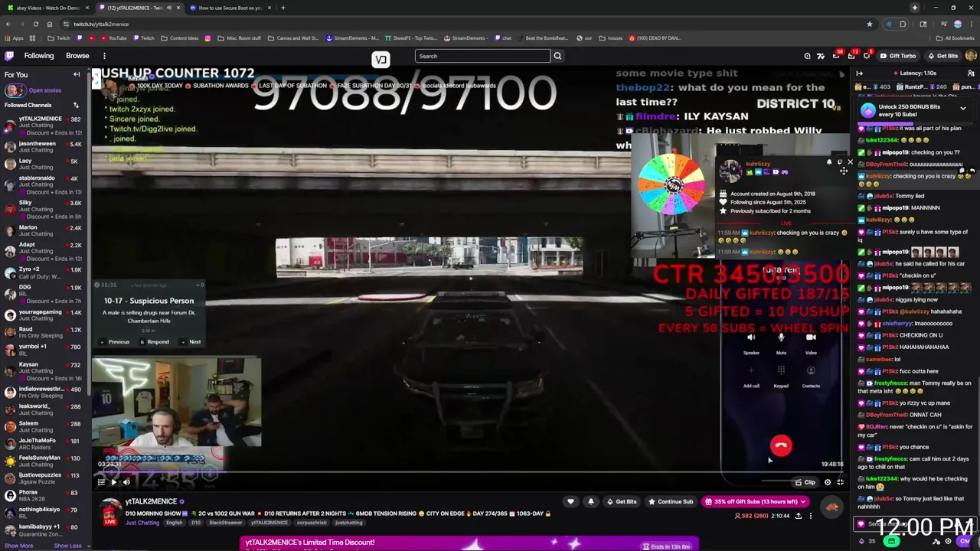Open the ytTALK2MENICE channel name link
The width and height of the screenshot is (980, 551).
click(x=151, y=502)
